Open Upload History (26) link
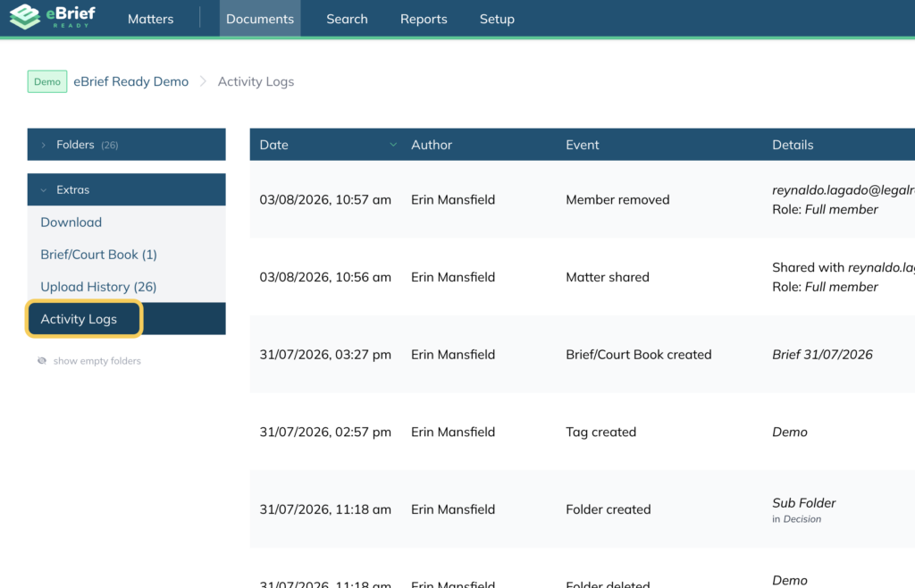Viewport: 915px width, 588px height. click(x=98, y=287)
